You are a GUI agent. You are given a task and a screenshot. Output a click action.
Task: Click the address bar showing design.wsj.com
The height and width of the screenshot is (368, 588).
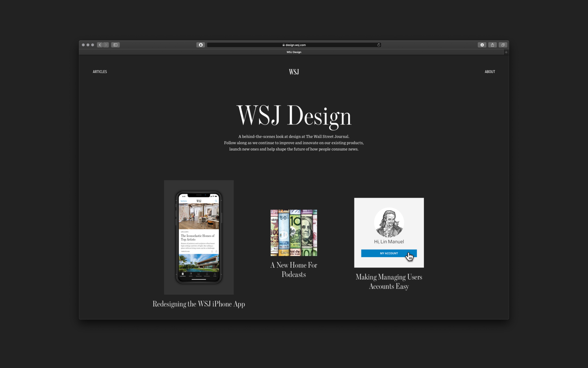293,45
